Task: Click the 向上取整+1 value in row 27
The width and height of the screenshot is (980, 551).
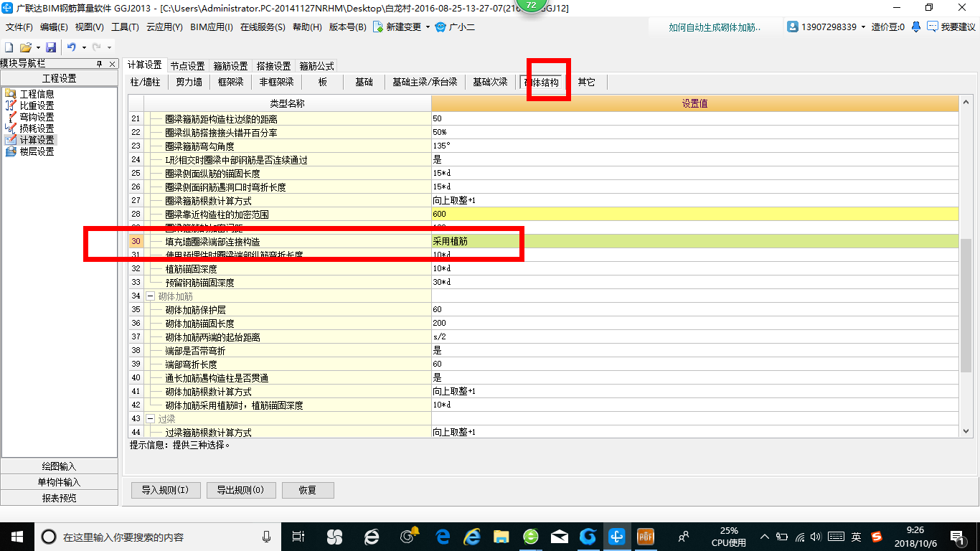Action: pyautogui.click(x=694, y=201)
